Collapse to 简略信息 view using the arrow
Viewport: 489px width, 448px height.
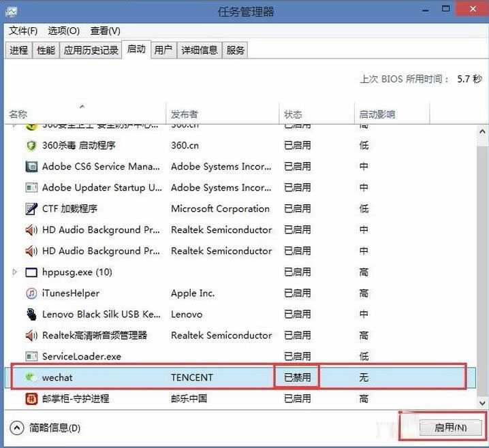[x=17, y=428]
